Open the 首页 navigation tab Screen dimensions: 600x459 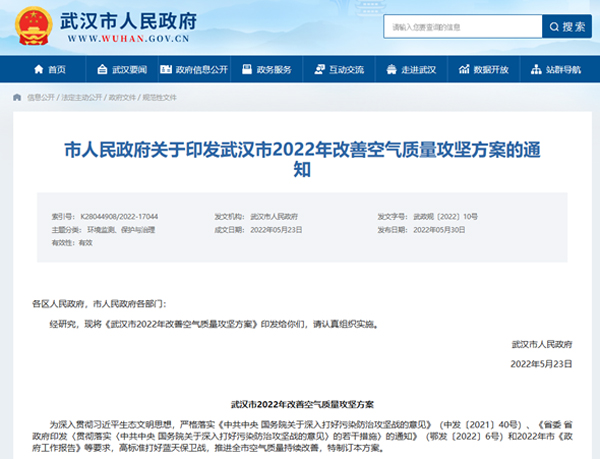click(56, 69)
